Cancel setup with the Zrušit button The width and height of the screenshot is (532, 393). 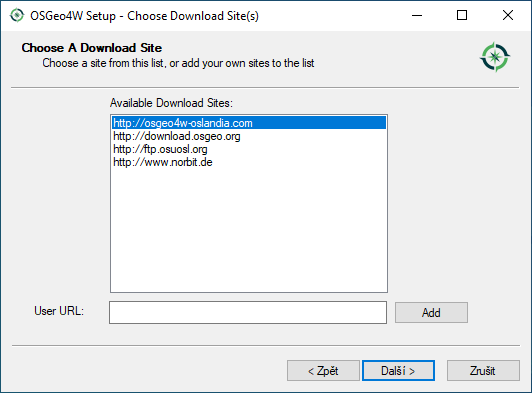tap(483, 371)
